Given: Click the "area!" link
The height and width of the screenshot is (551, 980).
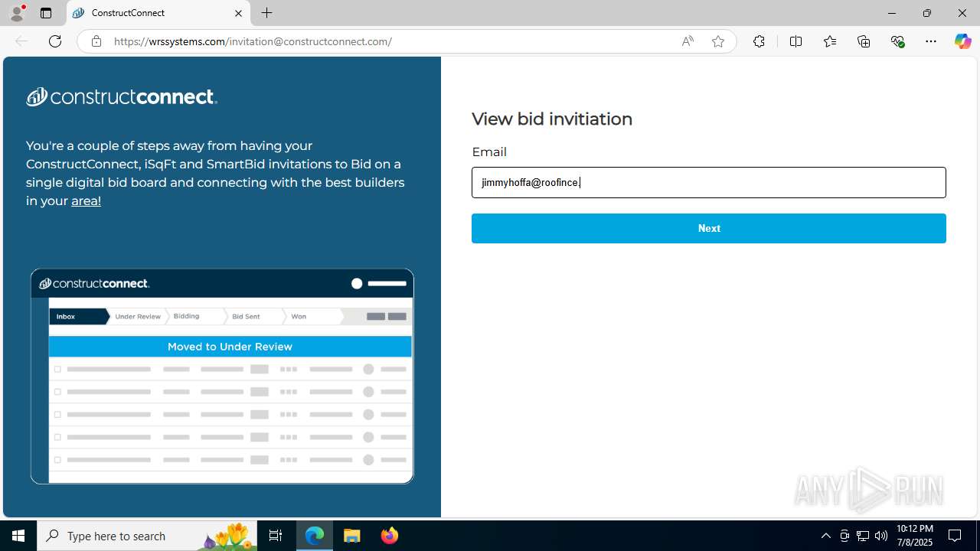Looking at the screenshot, I should [x=86, y=201].
